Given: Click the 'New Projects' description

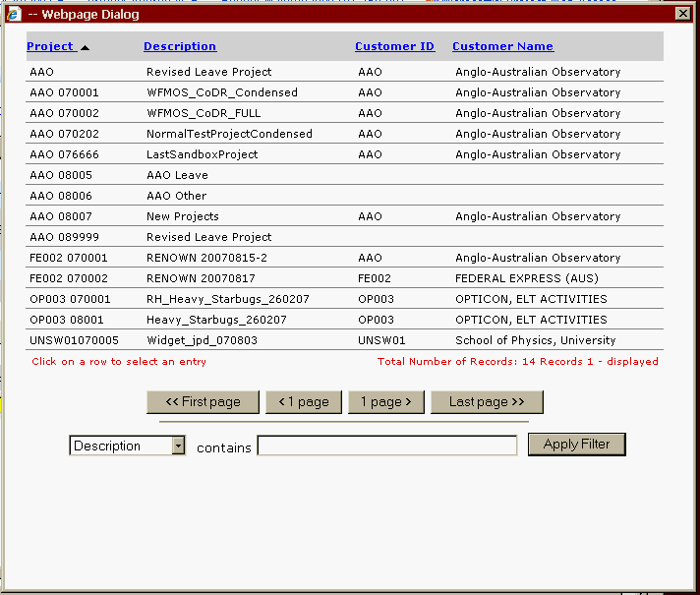Looking at the screenshot, I should 183,216.
